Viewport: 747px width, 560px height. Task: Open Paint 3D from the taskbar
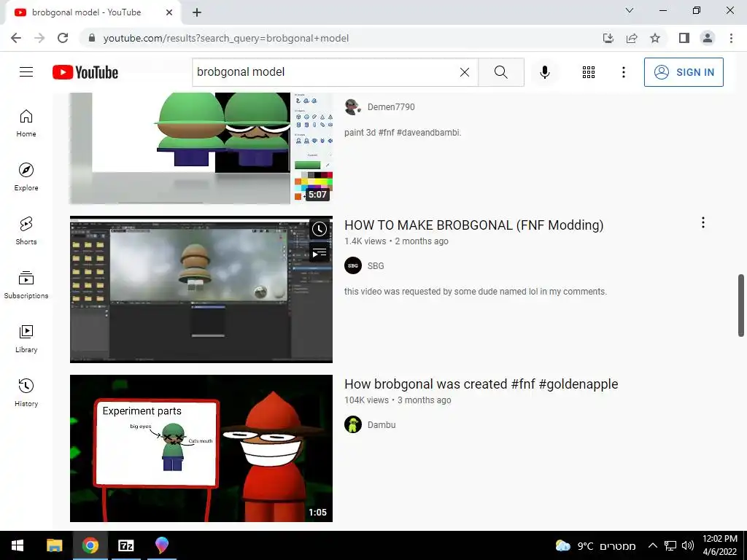(162, 545)
